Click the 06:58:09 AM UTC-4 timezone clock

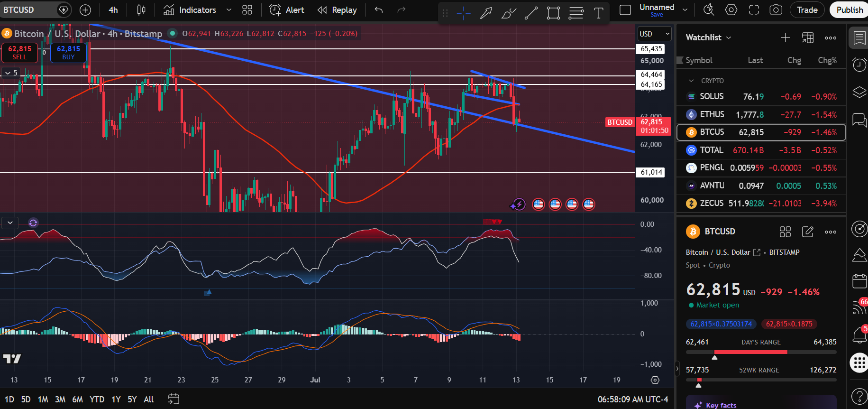click(x=633, y=400)
